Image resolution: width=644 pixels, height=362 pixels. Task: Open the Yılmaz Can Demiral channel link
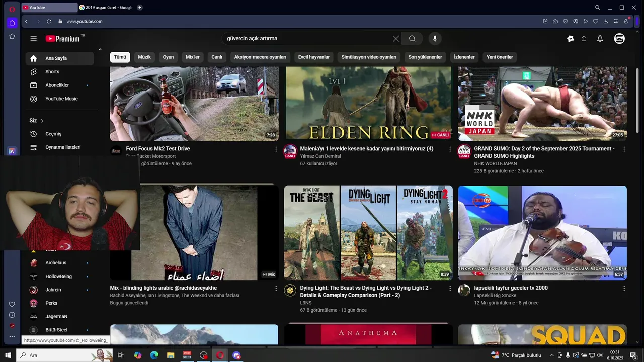(x=320, y=156)
